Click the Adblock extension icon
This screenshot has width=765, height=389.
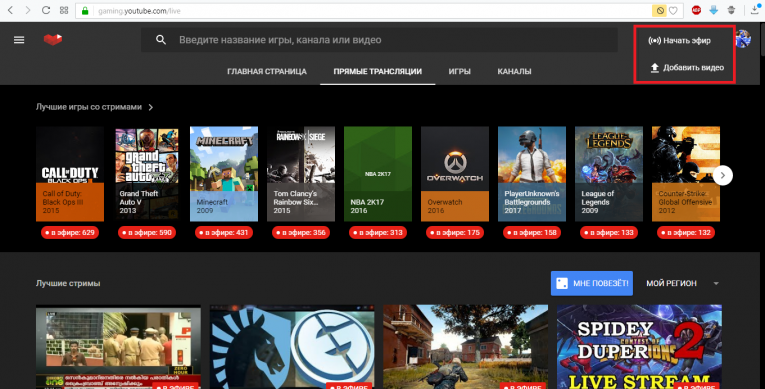[x=696, y=10]
